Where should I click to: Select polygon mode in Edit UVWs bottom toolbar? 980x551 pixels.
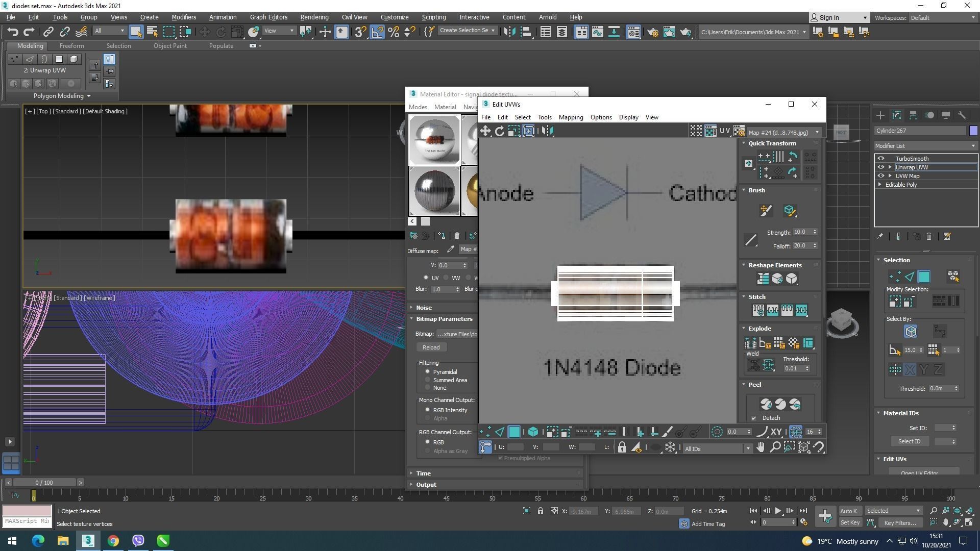click(514, 432)
